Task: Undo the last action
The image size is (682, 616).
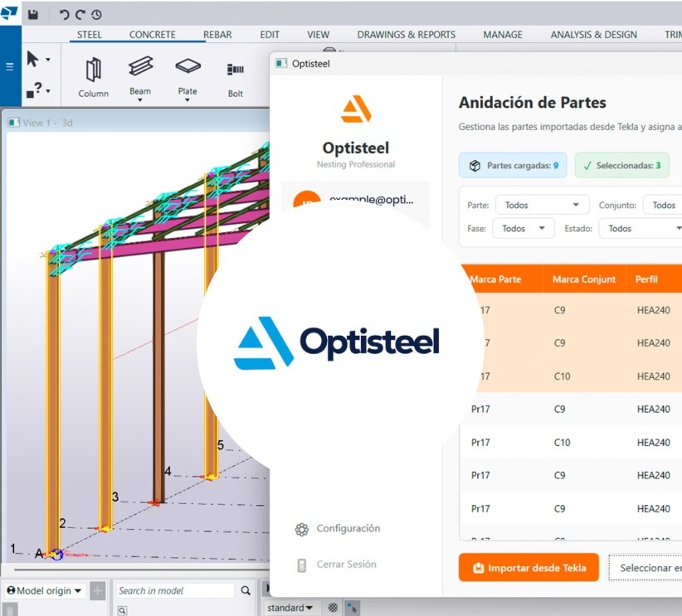Action: [x=65, y=15]
